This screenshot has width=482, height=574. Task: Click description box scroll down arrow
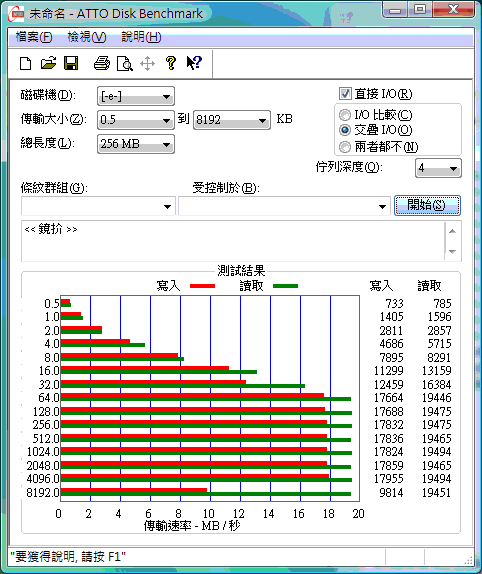pos(452,251)
